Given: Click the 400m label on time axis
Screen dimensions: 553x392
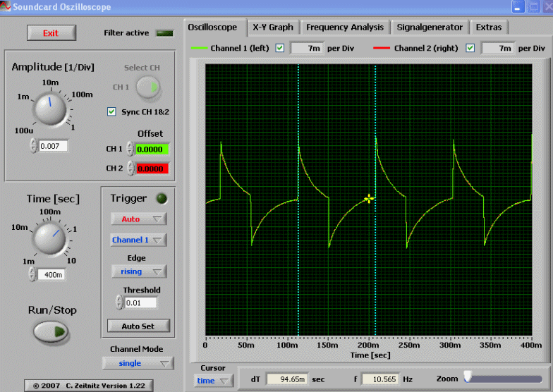Looking at the screenshot, I should [x=531, y=345].
